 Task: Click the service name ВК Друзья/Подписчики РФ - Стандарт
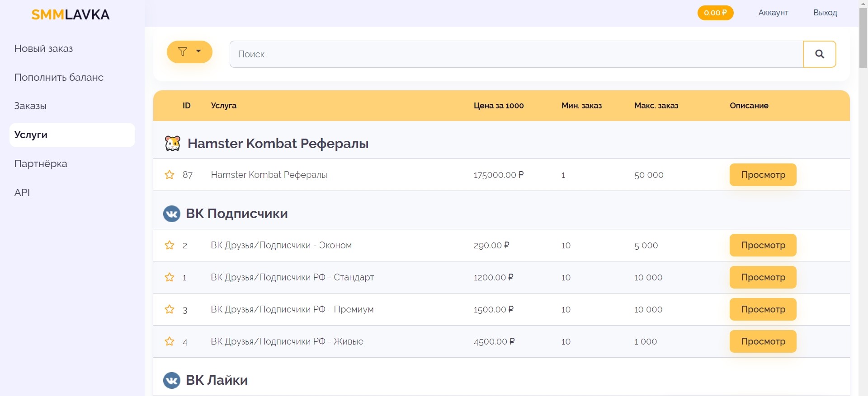click(292, 277)
